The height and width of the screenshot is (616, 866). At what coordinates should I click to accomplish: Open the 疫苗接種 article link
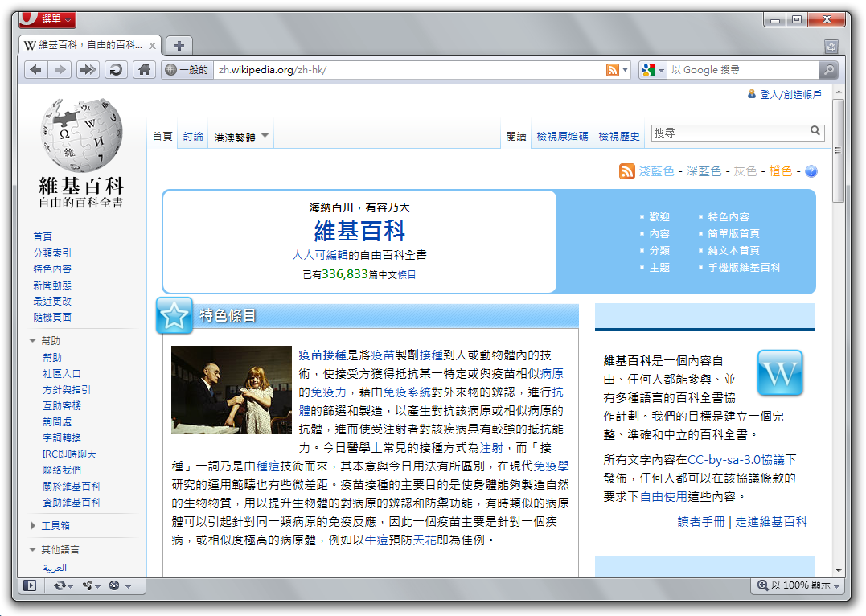point(322,355)
